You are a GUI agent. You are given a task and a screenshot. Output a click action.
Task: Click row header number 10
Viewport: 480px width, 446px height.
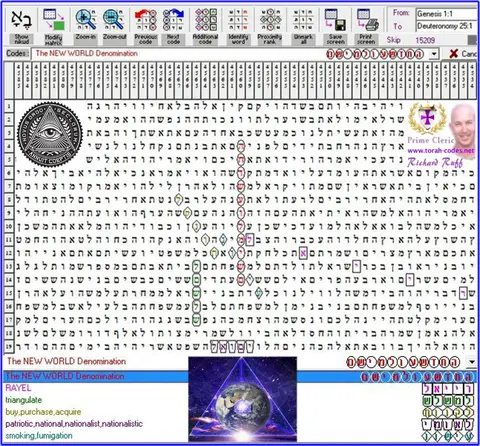9,226
